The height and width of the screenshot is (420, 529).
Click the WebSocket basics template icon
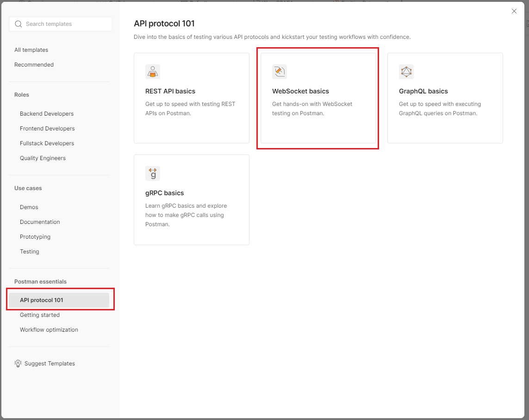point(280,72)
